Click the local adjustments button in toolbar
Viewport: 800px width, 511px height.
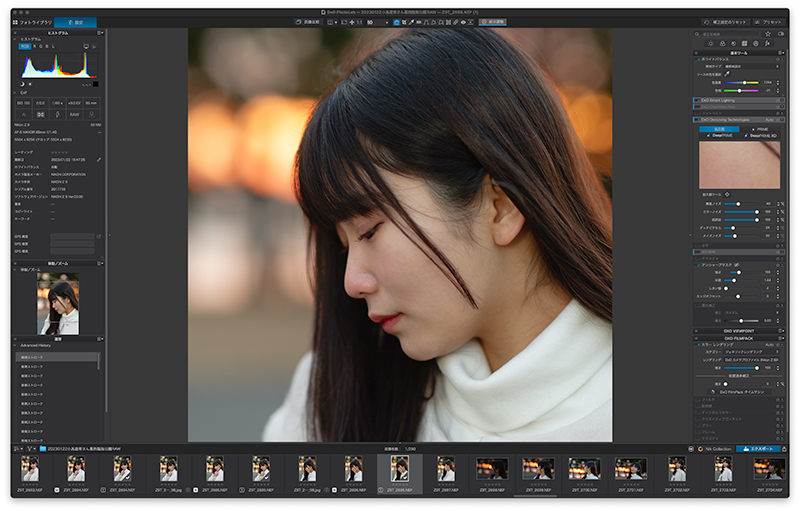[x=492, y=22]
